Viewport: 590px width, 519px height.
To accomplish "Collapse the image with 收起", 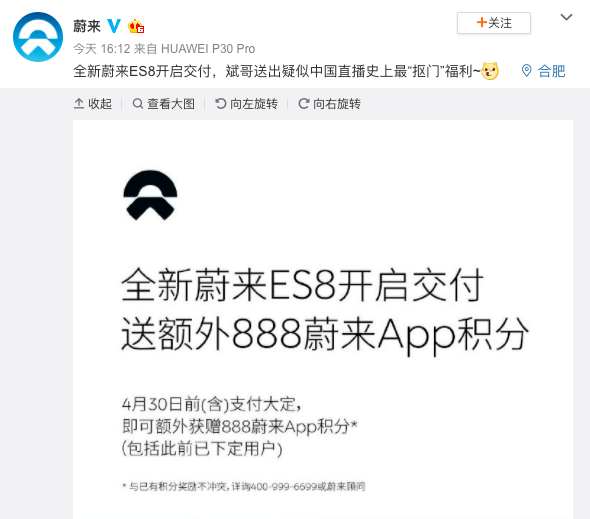I will point(93,103).
